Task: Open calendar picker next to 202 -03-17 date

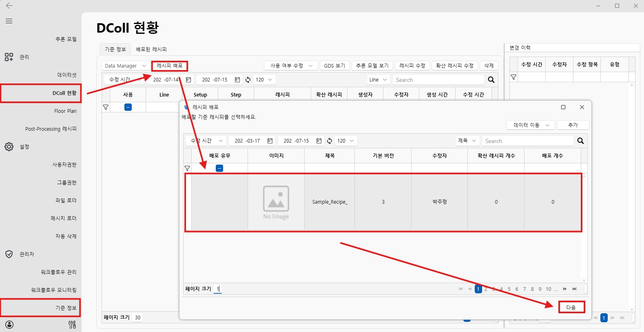Action: coord(270,141)
